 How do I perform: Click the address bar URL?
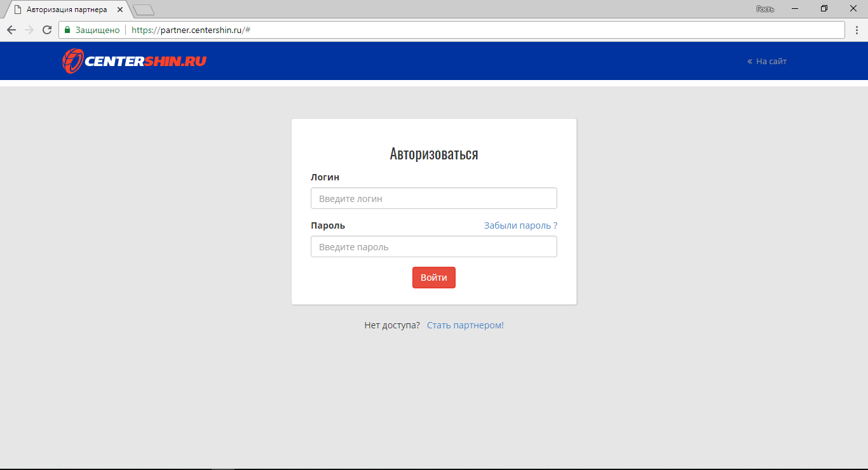(x=191, y=30)
